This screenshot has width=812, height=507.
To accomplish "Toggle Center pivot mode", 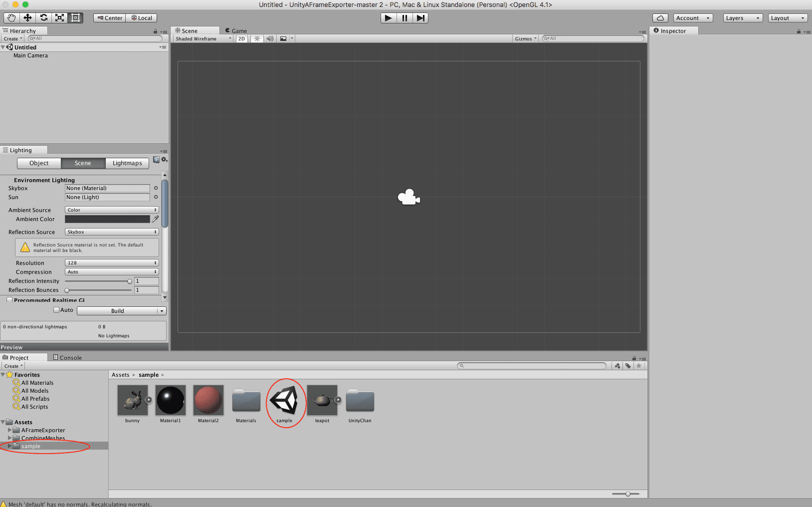I will [109, 18].
